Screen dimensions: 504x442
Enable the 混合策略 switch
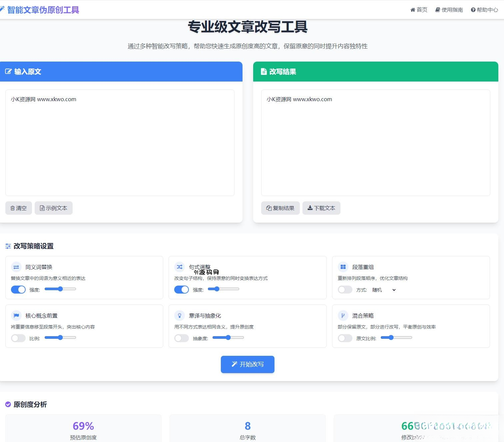(345, 338)
